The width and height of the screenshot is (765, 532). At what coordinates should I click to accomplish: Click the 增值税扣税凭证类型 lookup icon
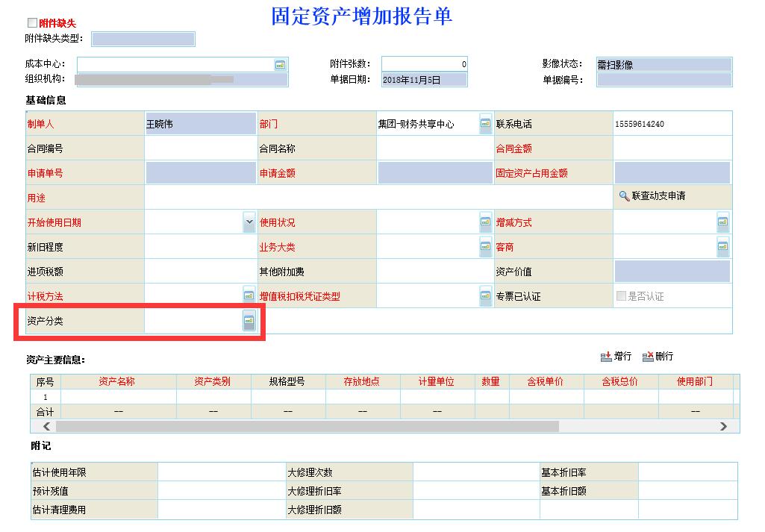485,296
